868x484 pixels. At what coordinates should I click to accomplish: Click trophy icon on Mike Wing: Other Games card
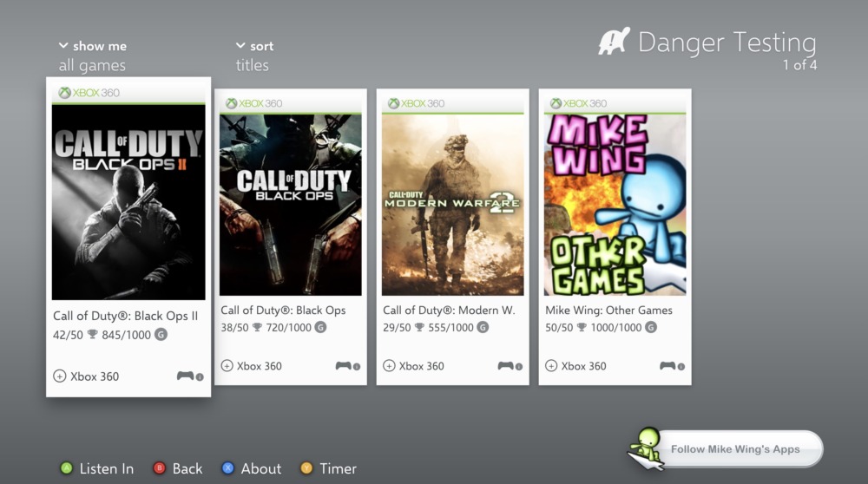(582, 328)
